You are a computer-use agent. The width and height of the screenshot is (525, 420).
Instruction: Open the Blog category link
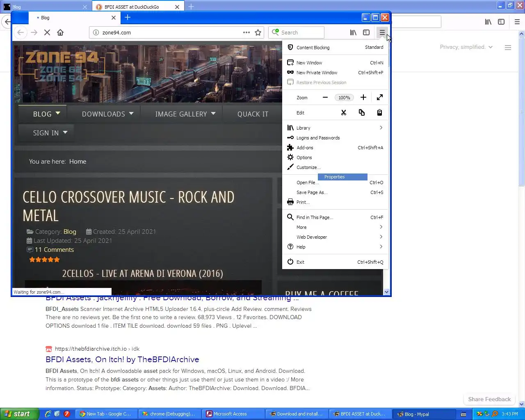[70, 232]
